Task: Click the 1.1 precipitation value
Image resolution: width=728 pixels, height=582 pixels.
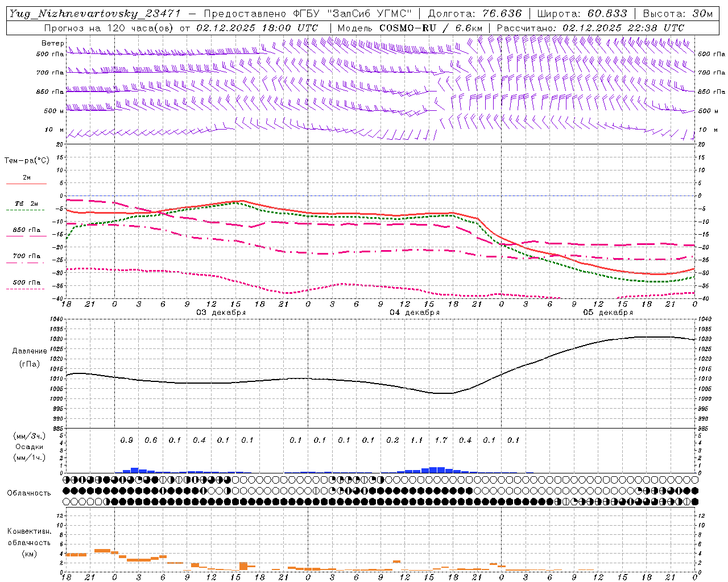Action: tap(417, 440)
